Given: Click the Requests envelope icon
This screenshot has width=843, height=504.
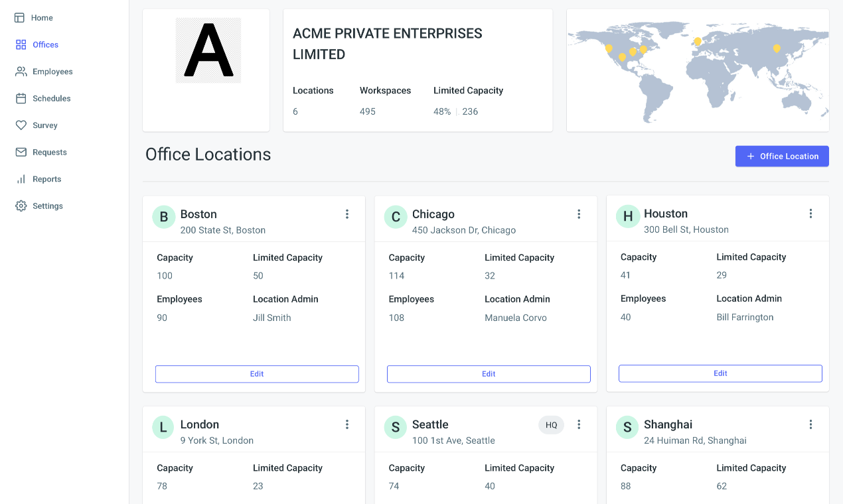Looking at the screenshot, I should click(21, 152).
